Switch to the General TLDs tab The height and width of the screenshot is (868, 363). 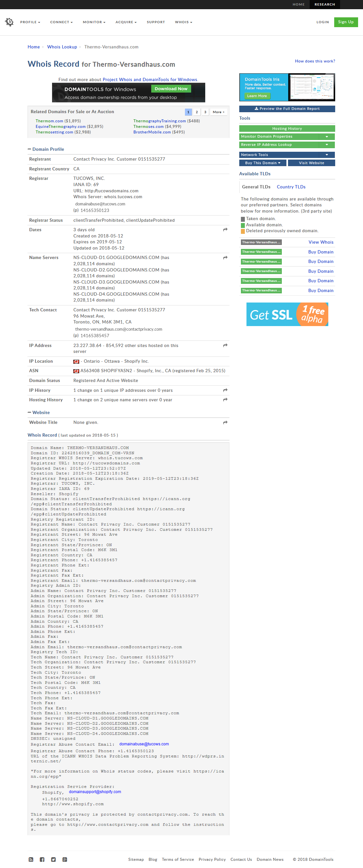click(x=256, y=187)
